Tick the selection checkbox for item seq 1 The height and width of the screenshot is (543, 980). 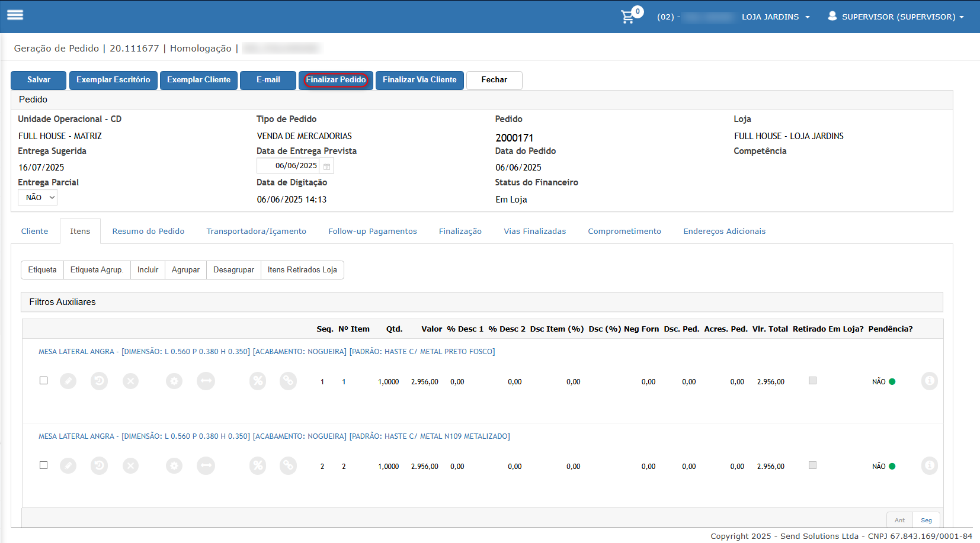coord(43,380)
